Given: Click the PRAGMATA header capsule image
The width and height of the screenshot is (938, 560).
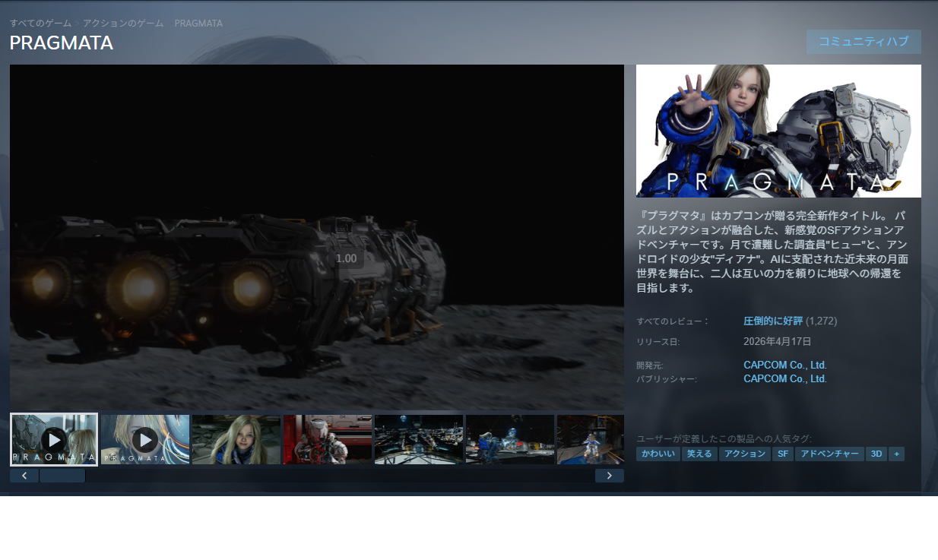Looking at the screenshot, I should pyautogui.click(x=778, y=131).
